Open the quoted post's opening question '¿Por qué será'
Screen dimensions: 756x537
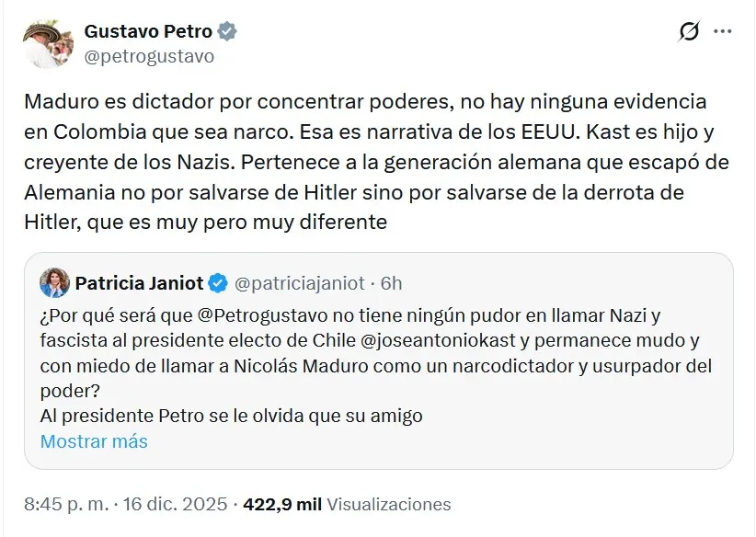[92, 315]
